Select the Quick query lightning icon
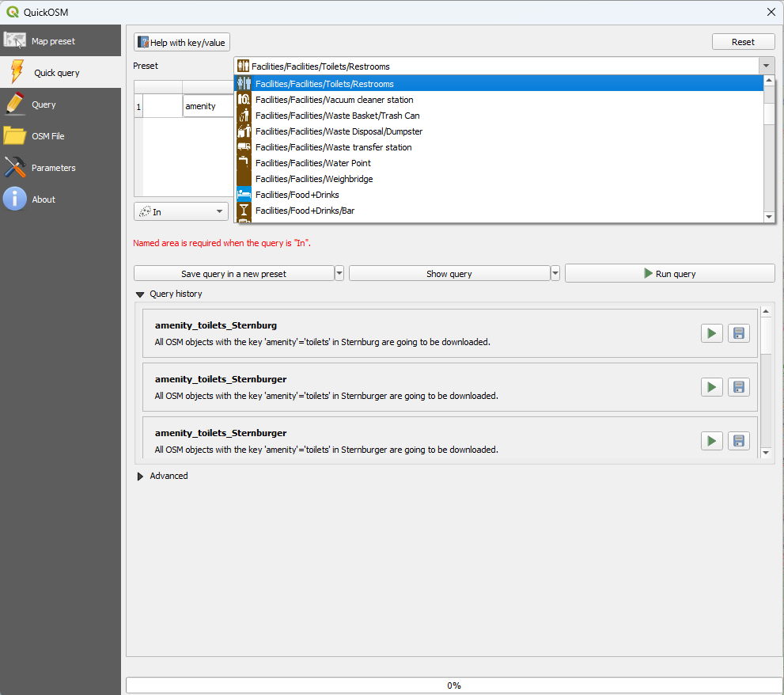Screen dimensions: 784x695 (15, 71)
